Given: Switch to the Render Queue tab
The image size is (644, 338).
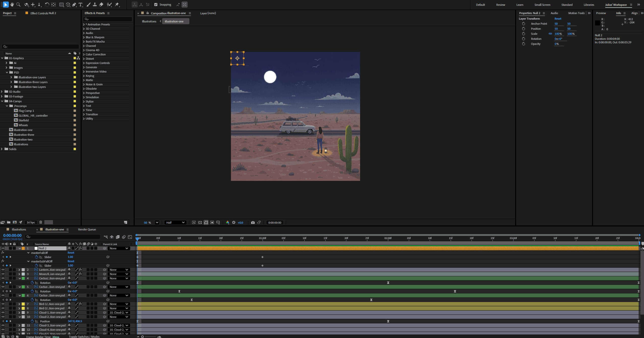Looking at the screenshot, I should pos(87,229).
